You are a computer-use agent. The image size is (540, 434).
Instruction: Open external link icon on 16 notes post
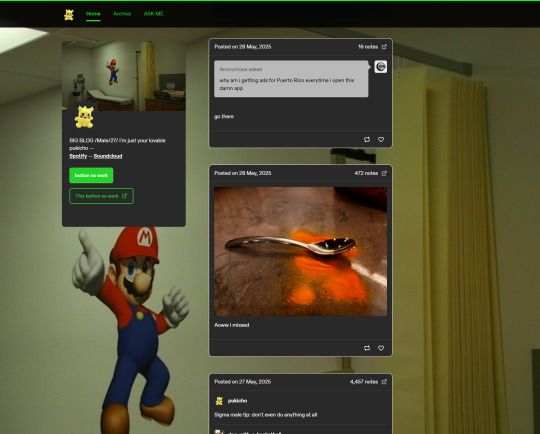coord(384,47)
